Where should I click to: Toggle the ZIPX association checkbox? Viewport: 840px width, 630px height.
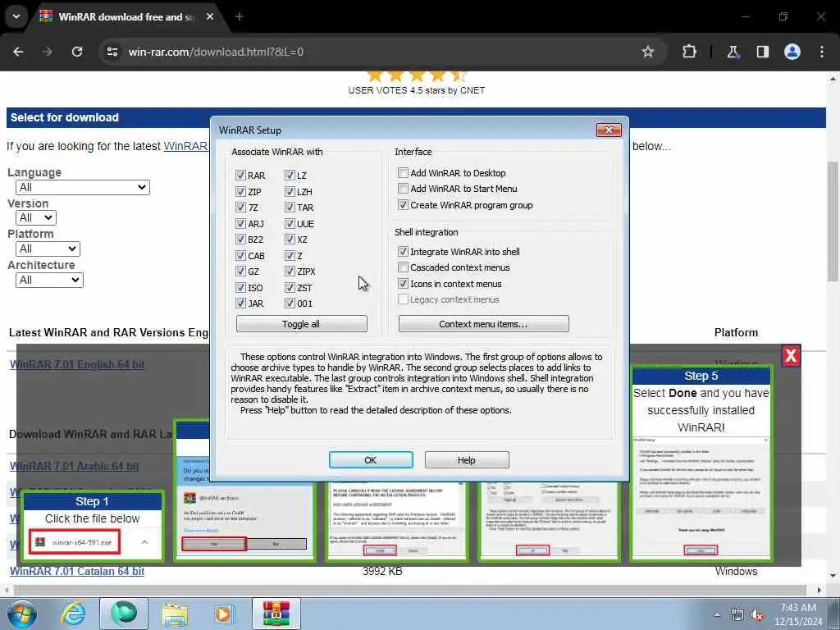[x=290, y=272]
